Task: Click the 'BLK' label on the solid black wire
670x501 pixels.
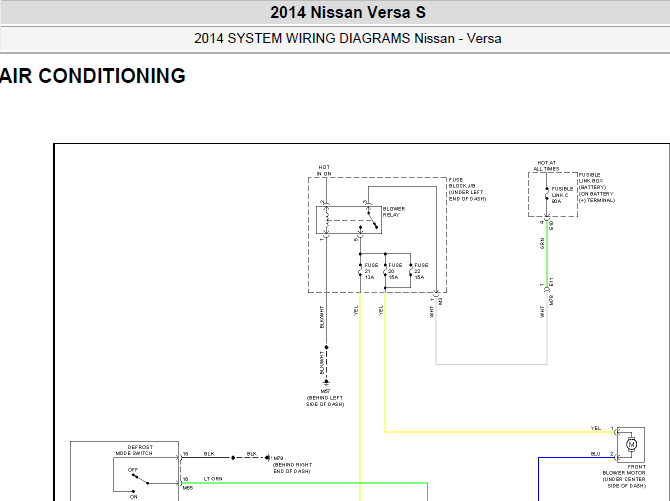Action: tap(209, 454)
